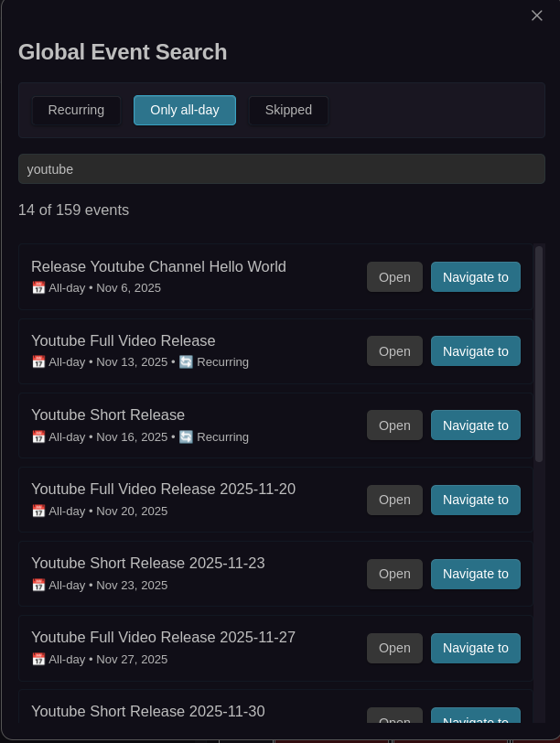Navigate to Youtube Full Video Release 2025-11-27
Screen dimensions: 560x743
click(475, 648)
